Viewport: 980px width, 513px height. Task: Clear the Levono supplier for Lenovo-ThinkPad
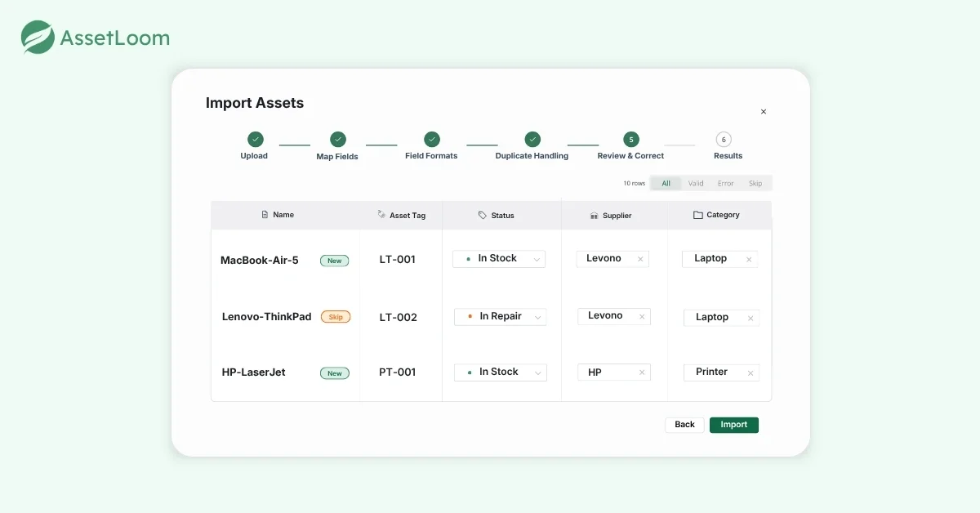642,317
